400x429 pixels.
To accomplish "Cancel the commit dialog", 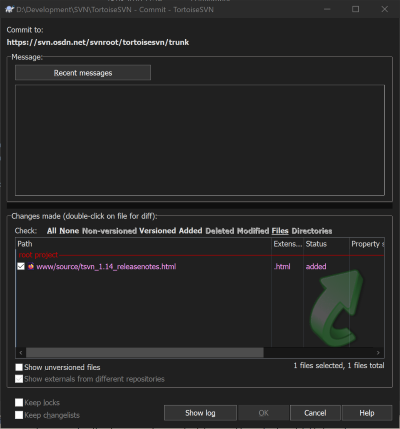I will (x=315, y=413).
